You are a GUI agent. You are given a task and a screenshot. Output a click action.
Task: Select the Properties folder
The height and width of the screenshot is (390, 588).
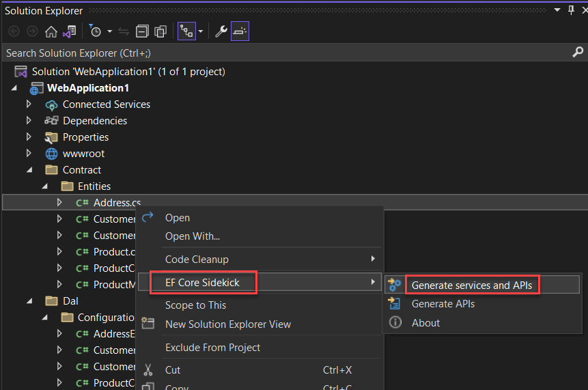(x=85, y=137)
